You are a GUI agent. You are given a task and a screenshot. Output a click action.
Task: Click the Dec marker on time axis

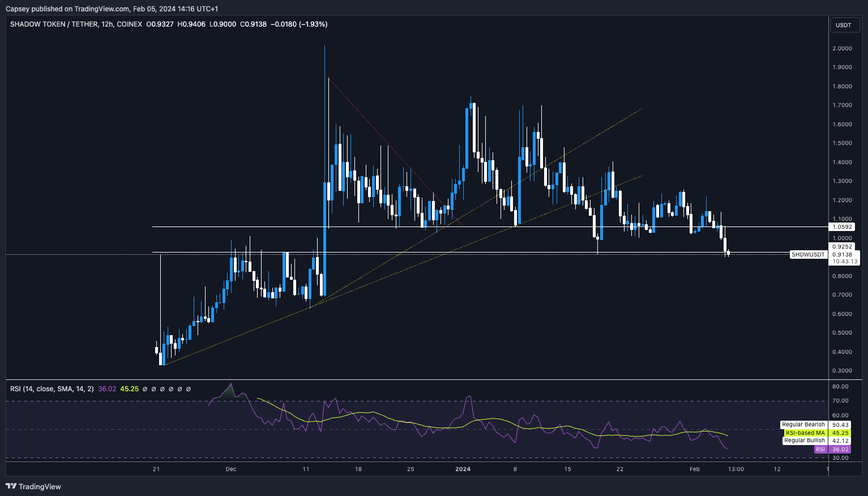(x=230, y=469)
